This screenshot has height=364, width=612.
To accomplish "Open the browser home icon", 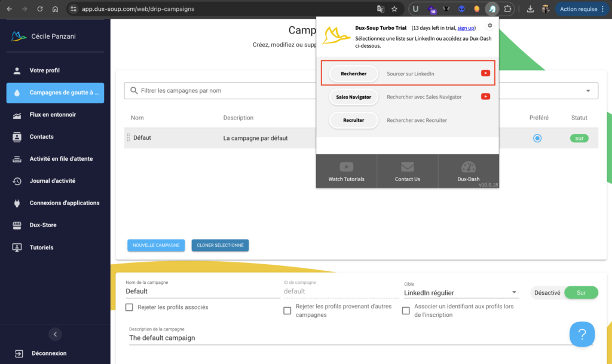I will [x=55, y=9].
